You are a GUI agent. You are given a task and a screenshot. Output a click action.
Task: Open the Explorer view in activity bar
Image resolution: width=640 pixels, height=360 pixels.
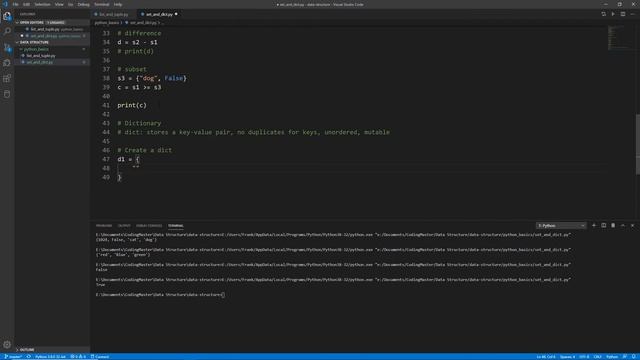(x=7, y=16)
